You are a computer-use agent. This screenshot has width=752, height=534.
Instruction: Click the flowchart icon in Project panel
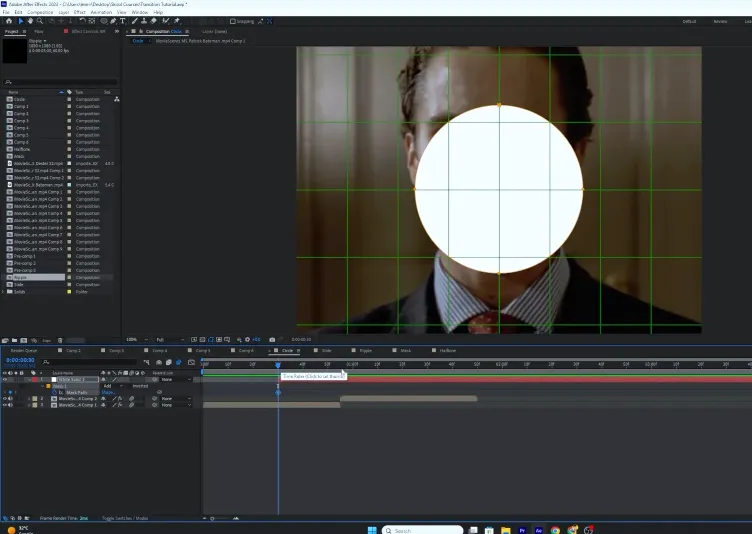point(117,99)
